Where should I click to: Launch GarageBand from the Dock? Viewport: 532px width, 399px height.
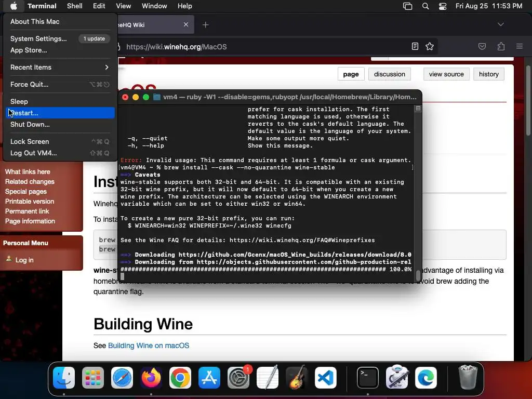pyautogui.click(x=297, y=378)
